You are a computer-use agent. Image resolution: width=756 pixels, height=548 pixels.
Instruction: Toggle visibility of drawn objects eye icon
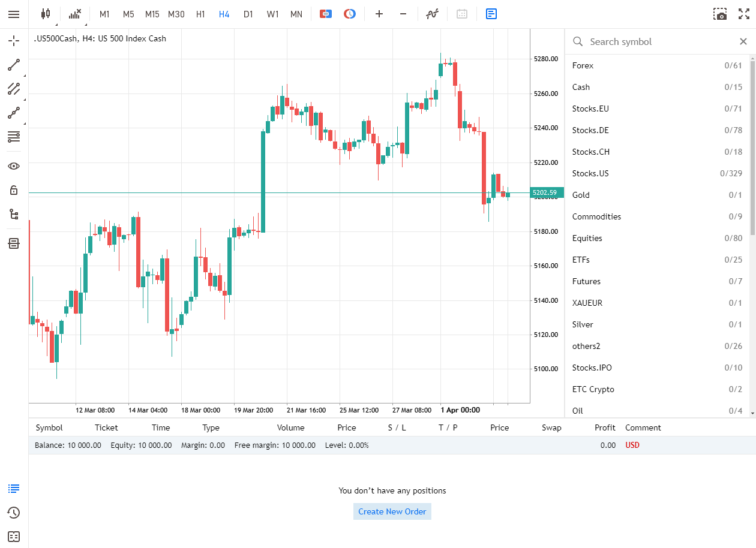point(14,166)
